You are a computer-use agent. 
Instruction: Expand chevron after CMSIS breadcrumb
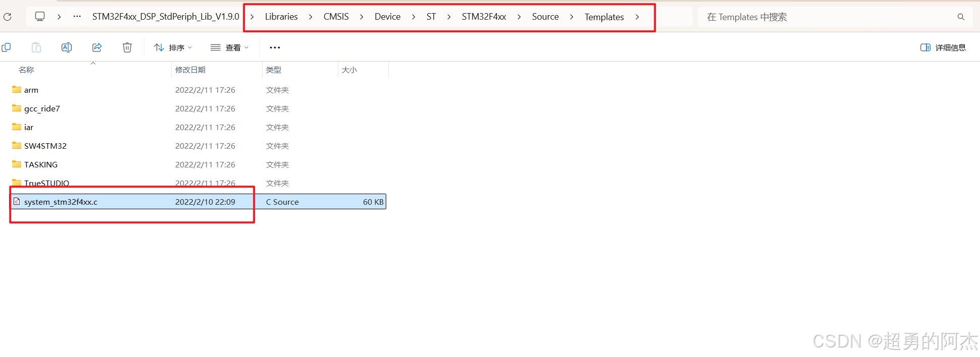pos(362,17)
